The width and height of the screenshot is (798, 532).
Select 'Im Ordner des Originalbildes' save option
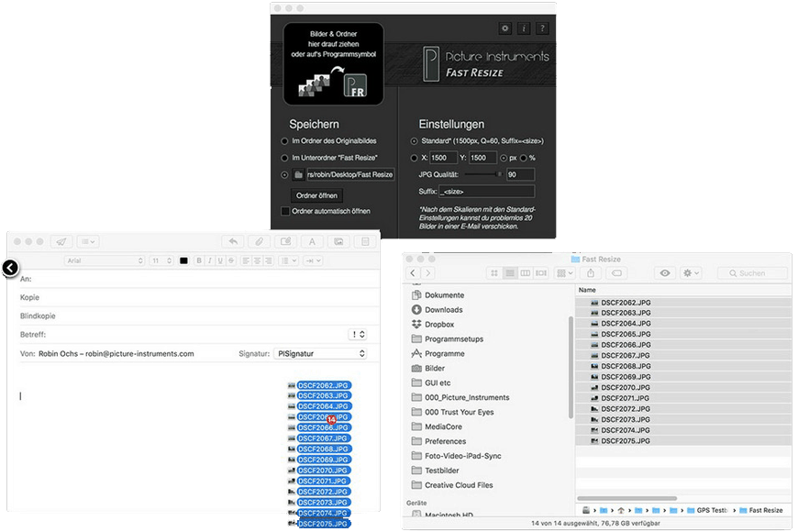point(284,141)
